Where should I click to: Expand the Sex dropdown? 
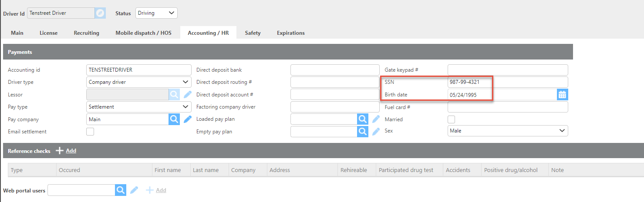point(508,131)
